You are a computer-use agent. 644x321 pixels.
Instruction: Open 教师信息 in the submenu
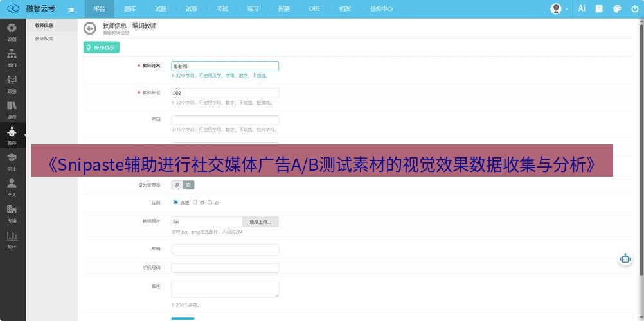tap(44, 26)
